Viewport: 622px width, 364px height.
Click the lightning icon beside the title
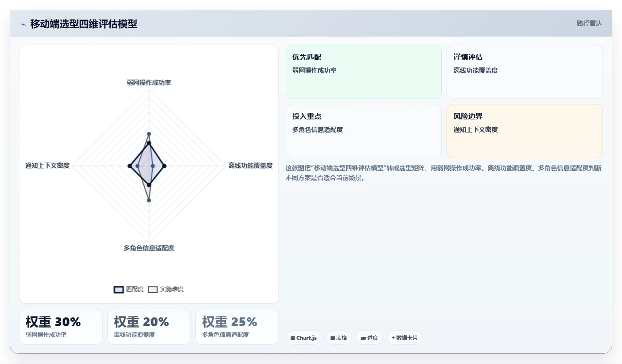coord(23,24)
